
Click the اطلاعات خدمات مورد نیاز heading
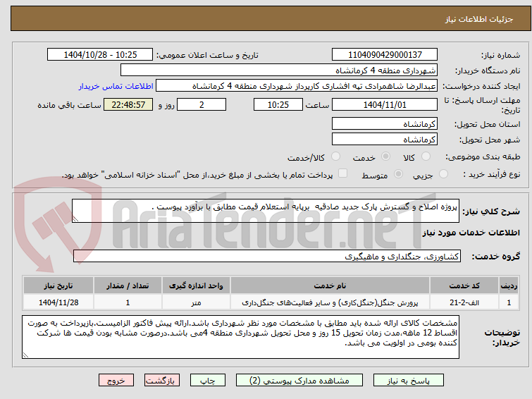471,233
